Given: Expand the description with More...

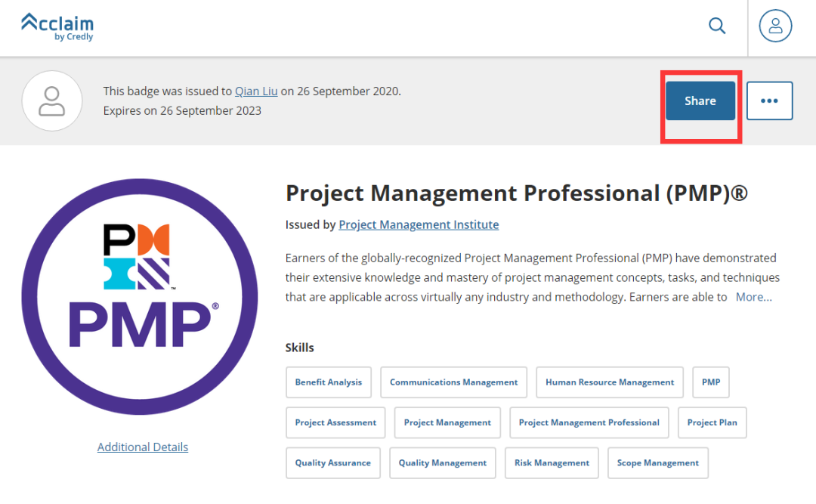Looking at the screenshot, I should [753, 297].
